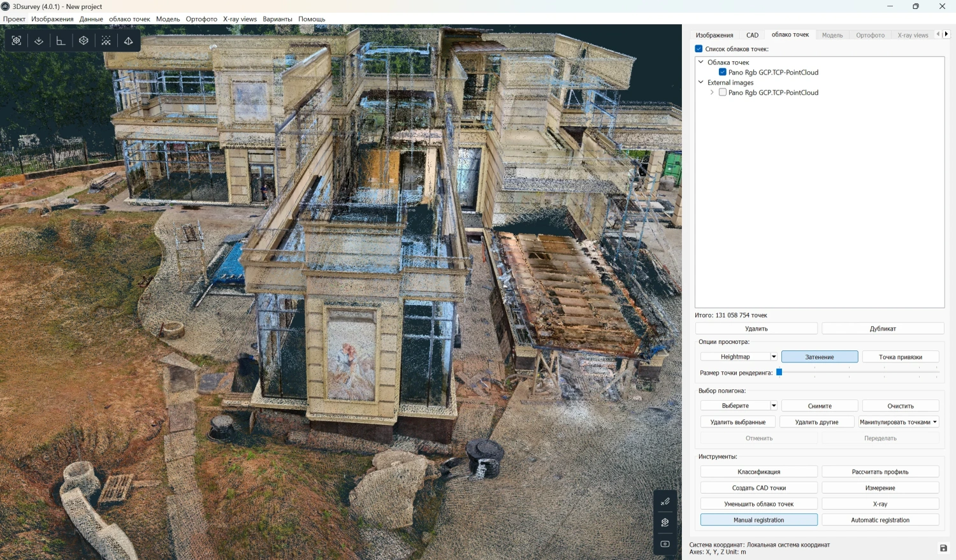Click the save icon in the status bar
This screenshot has width=956, height=560.
click(943, 548)
